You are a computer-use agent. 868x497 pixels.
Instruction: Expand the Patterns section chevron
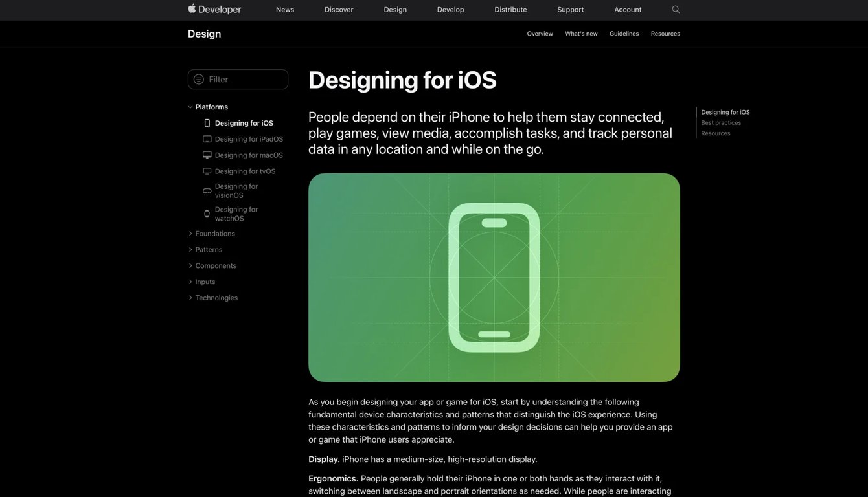pyautogui.click(x=190, y=250)
